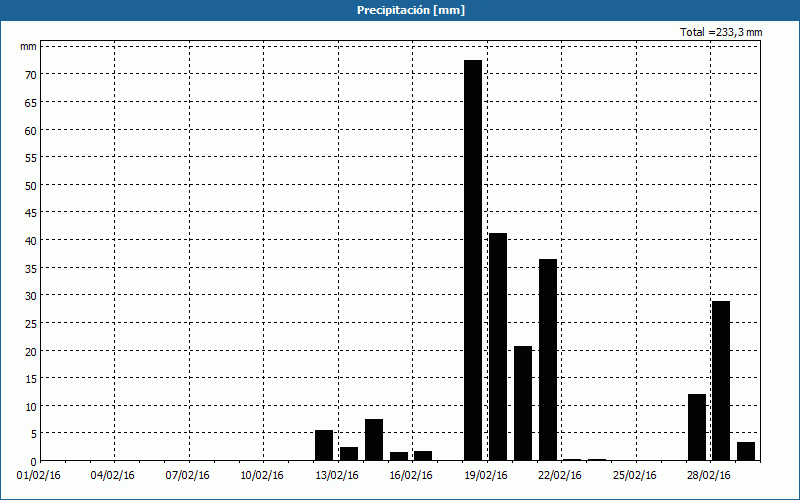Click the y-axis value 15
Screen dimensions: 800x500
(31, 379)
